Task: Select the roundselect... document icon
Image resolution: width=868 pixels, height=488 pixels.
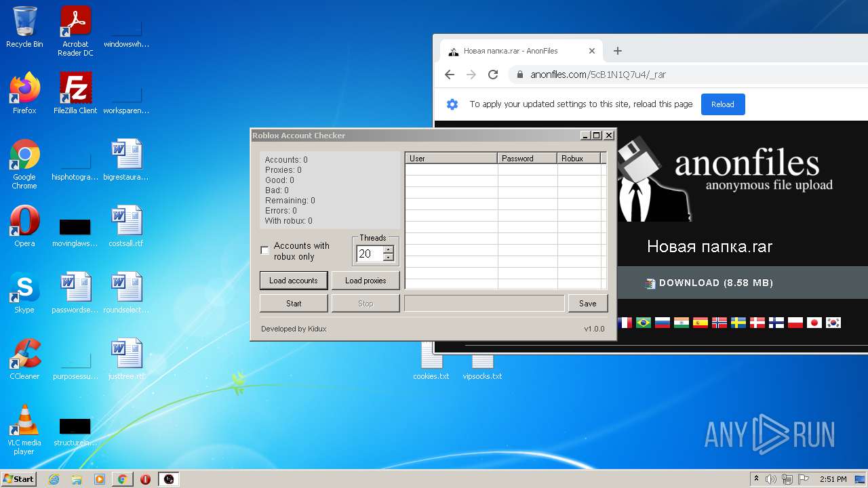Action: pos(126,293)
